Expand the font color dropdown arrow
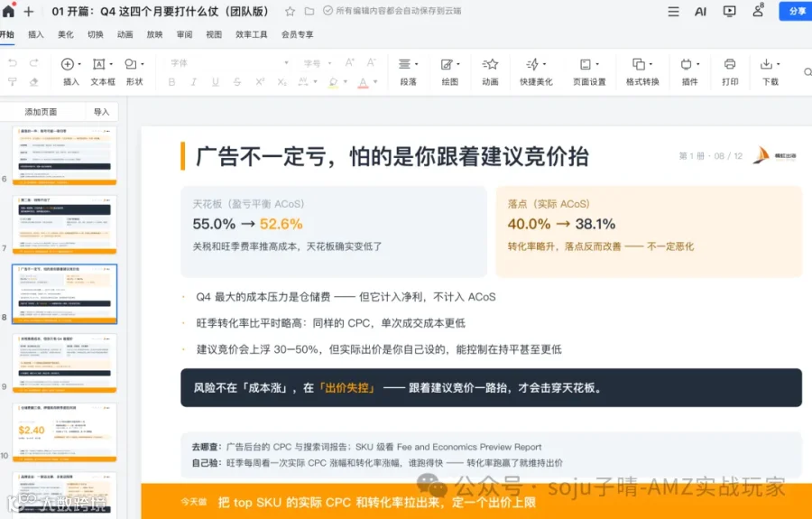Viewport: 812px width, 519px height. point(375,82)
